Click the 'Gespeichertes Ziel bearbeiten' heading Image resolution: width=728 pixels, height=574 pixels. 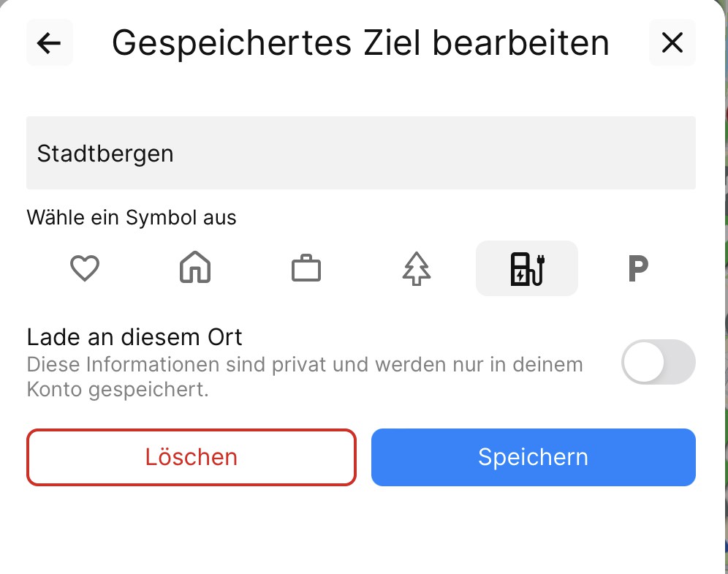(x=360, y=43)
